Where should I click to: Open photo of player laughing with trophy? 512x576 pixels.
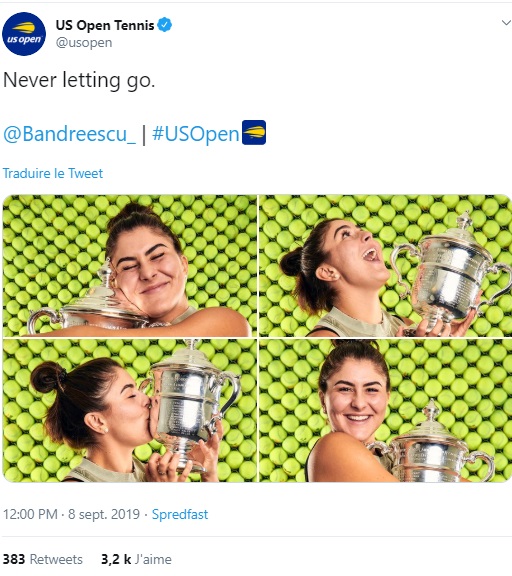(385, 266)
